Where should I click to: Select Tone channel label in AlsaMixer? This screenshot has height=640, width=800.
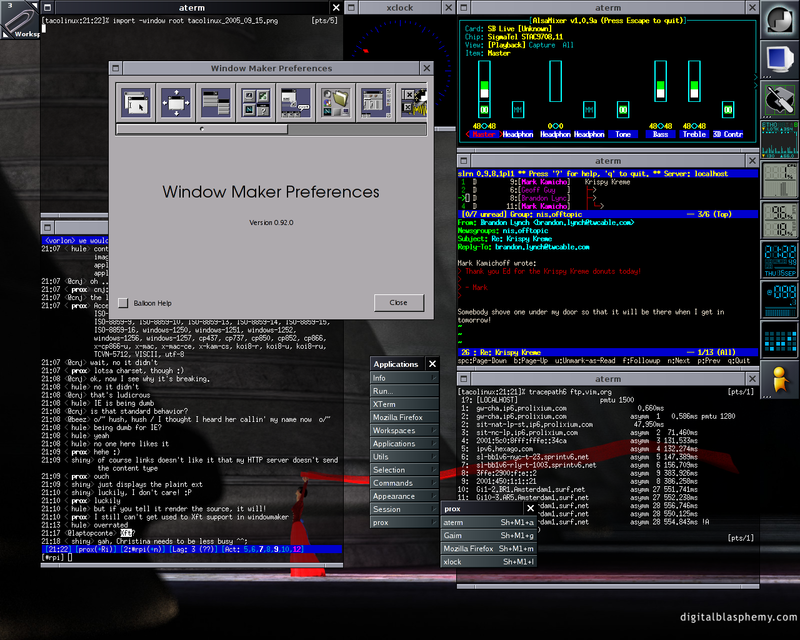pyautogui.click(x=623, y=134)
